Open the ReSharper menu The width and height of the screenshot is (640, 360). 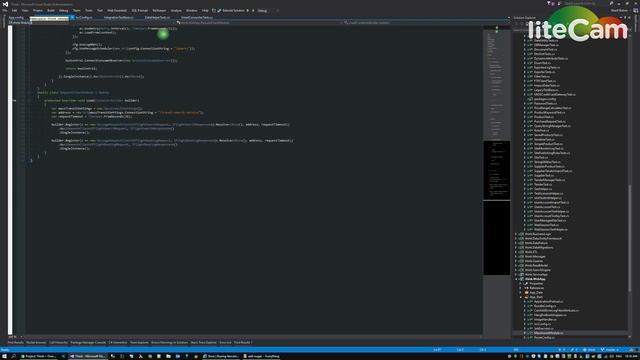(x=159, y=11)
